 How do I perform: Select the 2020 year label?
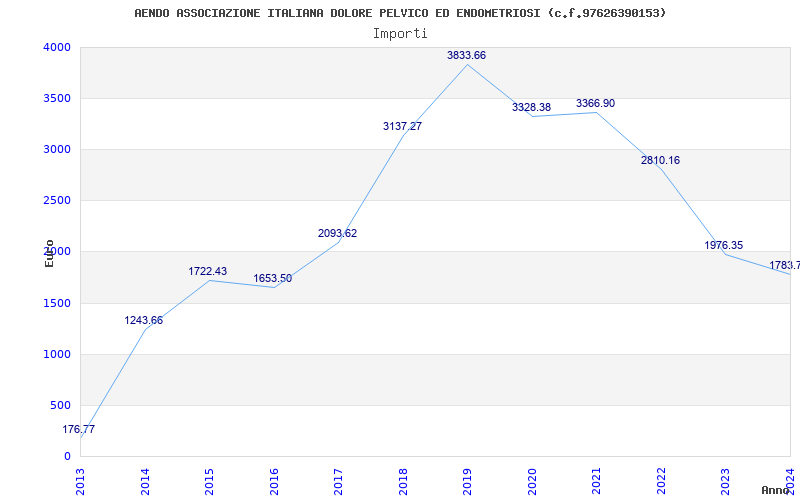(532, 481)
